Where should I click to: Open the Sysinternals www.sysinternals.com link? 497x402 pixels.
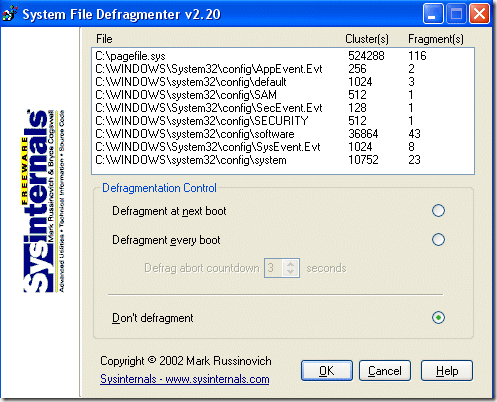point(185,379)
